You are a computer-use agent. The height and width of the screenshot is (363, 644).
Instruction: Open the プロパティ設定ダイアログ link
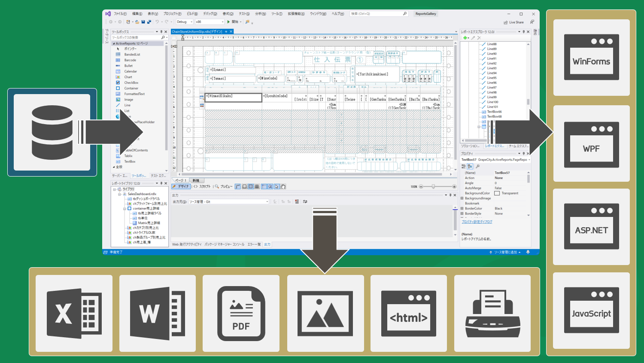[477, 222]
